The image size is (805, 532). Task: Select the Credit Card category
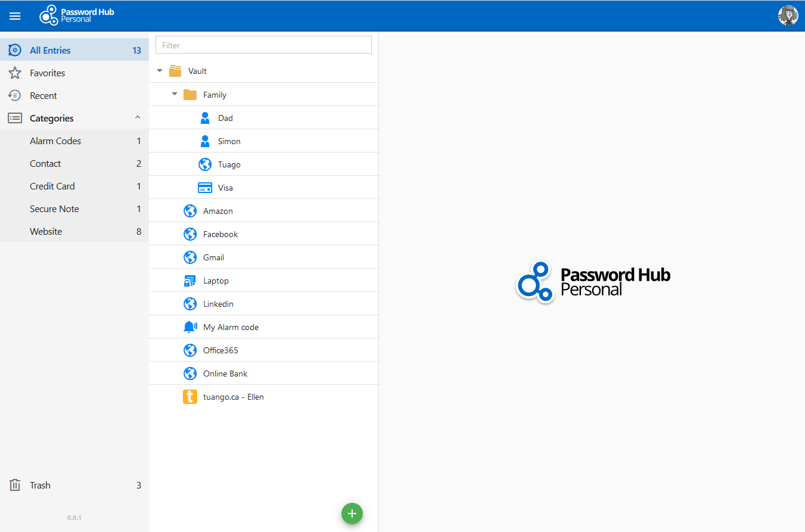[x=74, y=186]
